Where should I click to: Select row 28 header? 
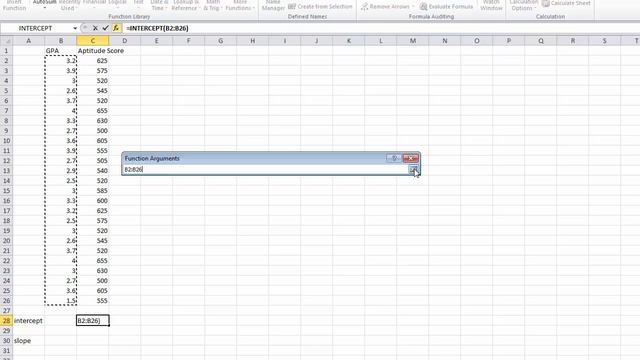[7, 320]
